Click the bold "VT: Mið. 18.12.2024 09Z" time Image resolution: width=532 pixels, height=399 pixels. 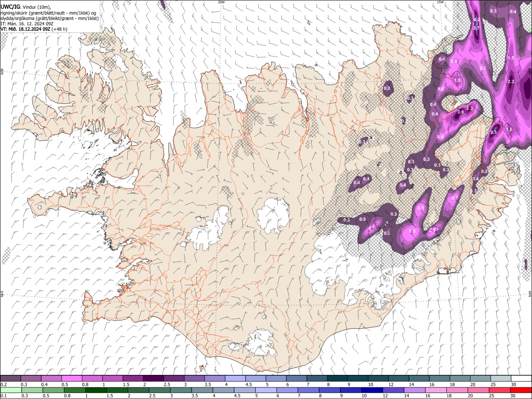pyautogui.click(x=26, y=29)
